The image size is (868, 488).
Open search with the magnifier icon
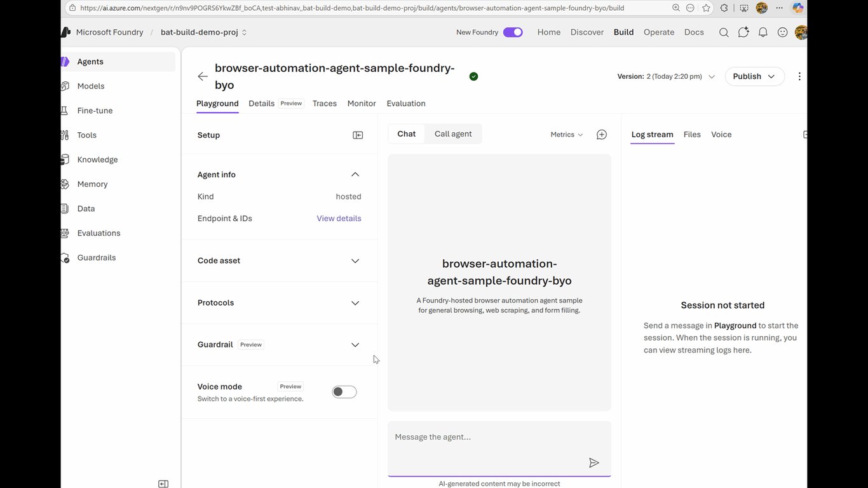point(724,32)
